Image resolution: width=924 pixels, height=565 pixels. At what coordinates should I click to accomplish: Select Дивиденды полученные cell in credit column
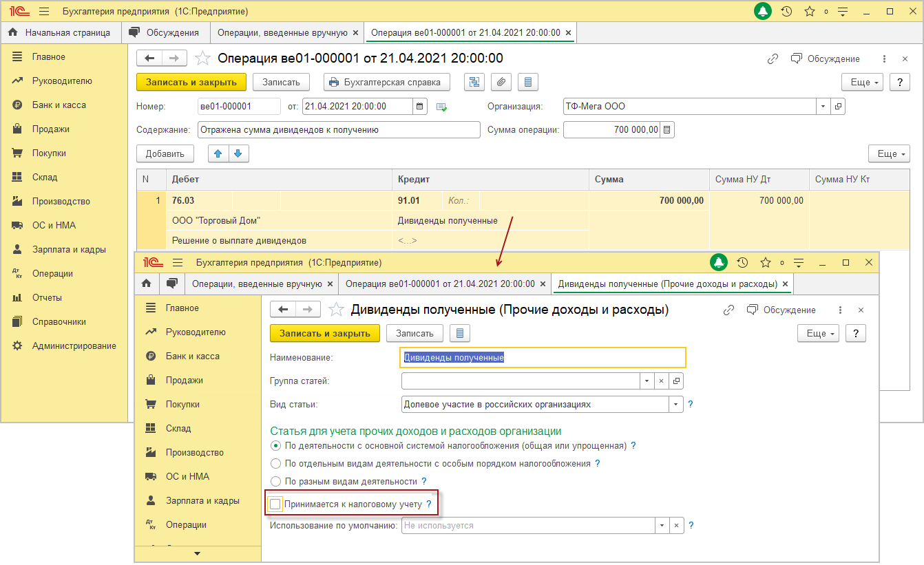492,221
